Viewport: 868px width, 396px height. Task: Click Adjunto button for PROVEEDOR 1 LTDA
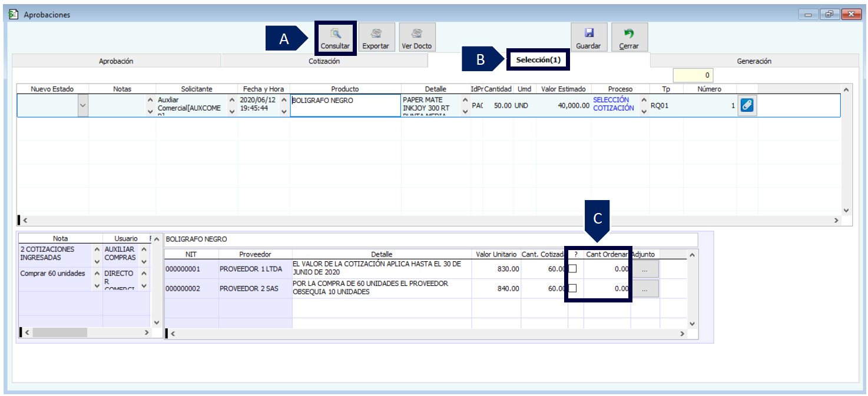645,269
